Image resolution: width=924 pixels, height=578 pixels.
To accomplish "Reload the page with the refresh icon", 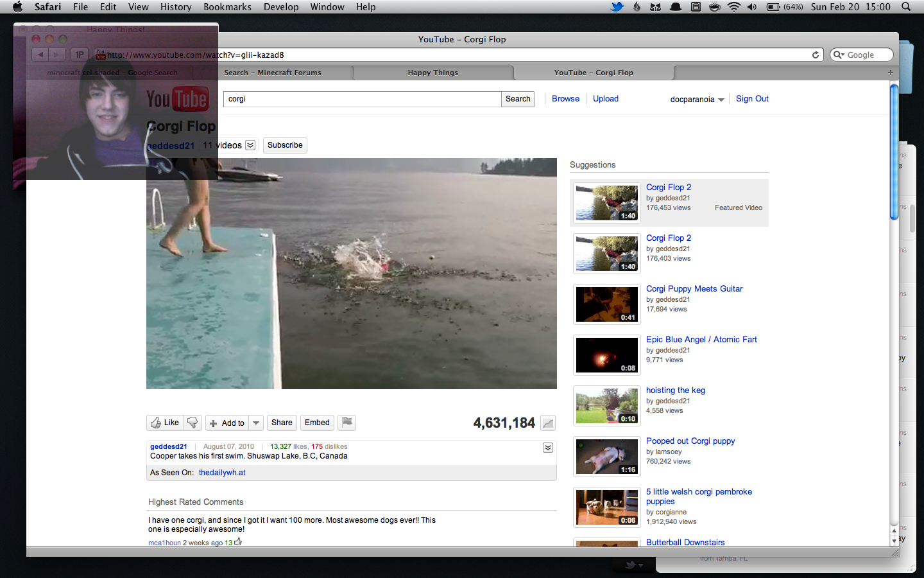I will pos(816,55).
